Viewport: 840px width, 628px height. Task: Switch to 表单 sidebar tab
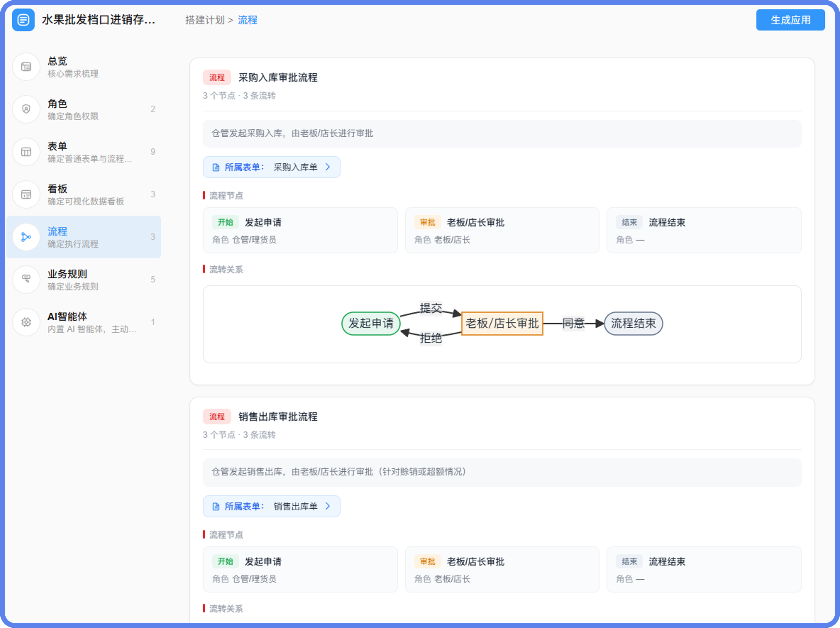pyautogui.click(x=84, y=152)
